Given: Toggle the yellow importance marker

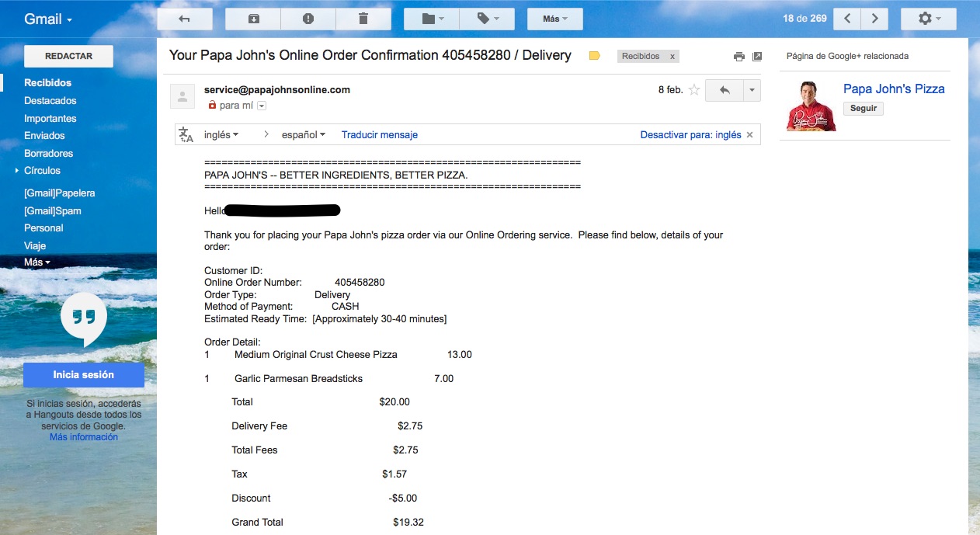Looking at the screenshot, I should (595, 56).
